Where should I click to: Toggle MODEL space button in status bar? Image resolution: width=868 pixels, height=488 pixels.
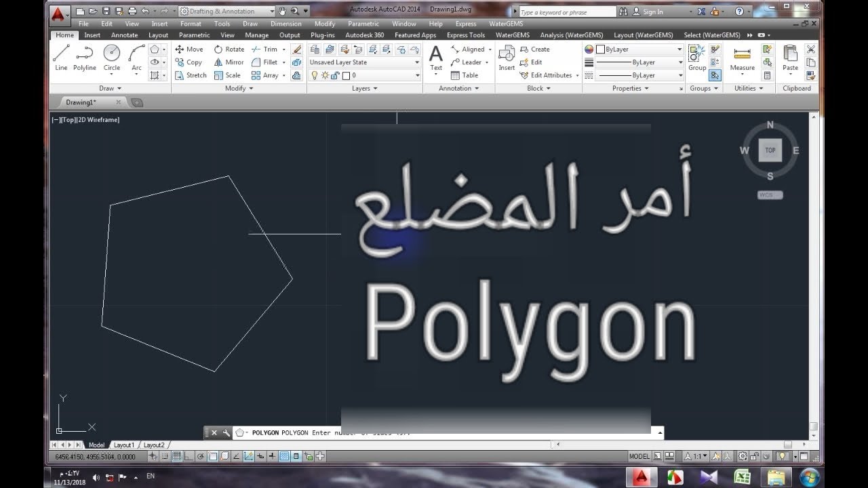[639, 457]
